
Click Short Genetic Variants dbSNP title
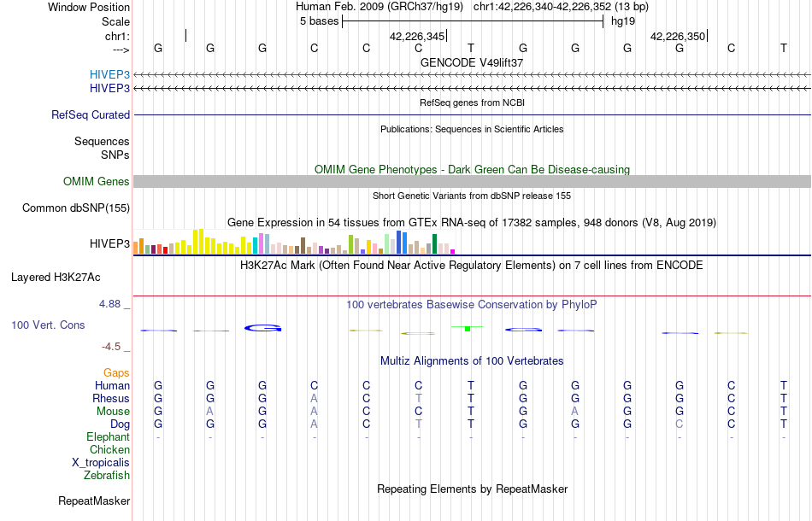click(x=472, y=196)
